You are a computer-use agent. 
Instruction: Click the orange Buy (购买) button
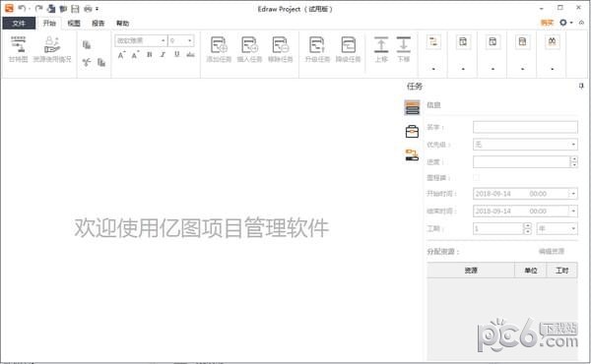pos(547,23)
